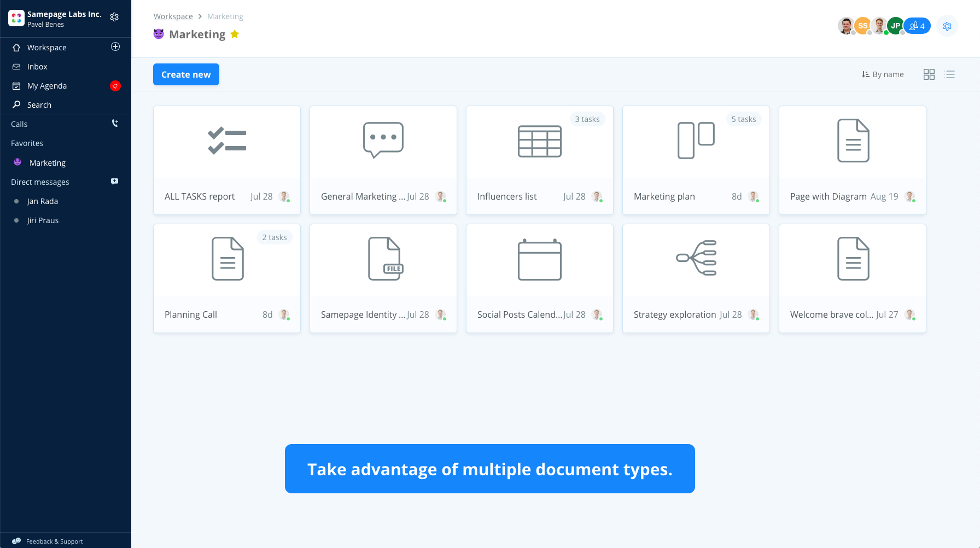Click calendar icon on Social Posts Calendar

point(540,259)
